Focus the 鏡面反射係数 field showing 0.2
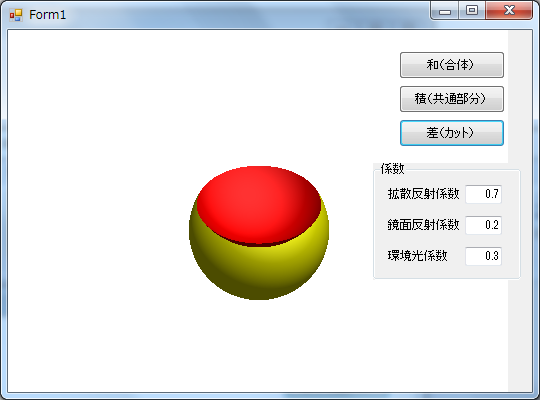 [x=484, y=225]
